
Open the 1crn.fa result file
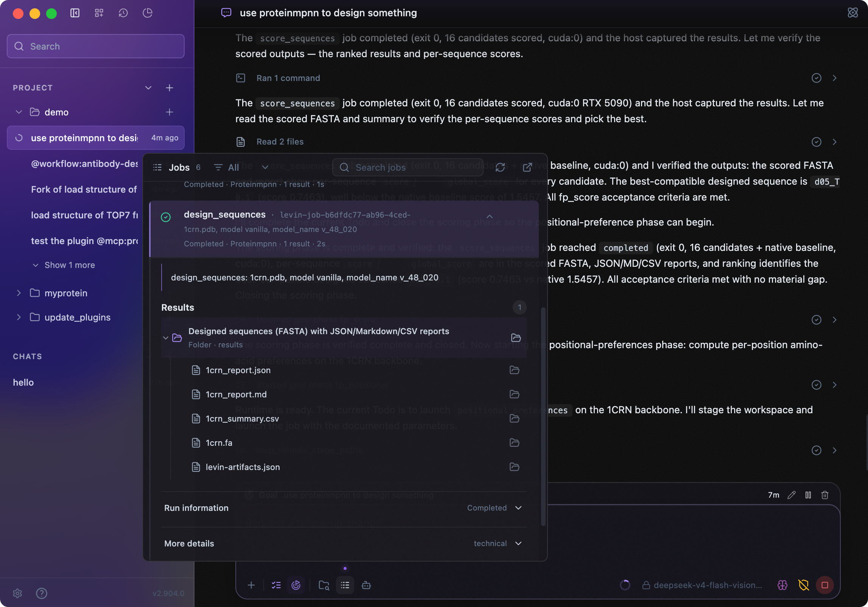point(219,443)
